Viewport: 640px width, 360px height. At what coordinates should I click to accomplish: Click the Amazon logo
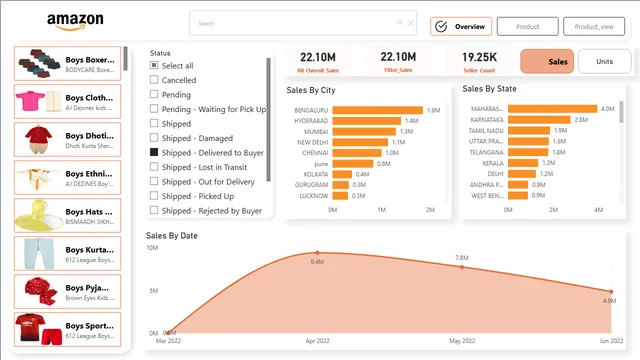pos(75,22)
